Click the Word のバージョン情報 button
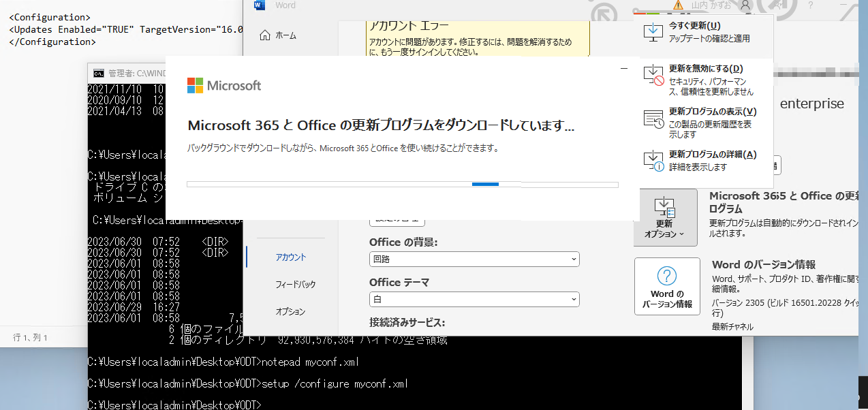The image size is (868, 410). click(x=667, y=286)
